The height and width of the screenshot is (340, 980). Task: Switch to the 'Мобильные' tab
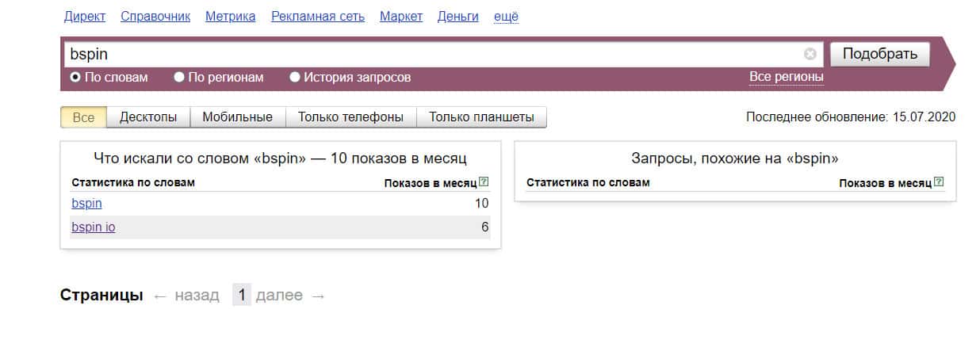coord(237,117)
